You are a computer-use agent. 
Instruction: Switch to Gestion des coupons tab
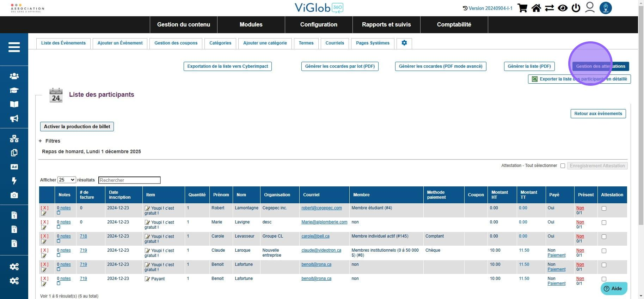click(176, 43)
